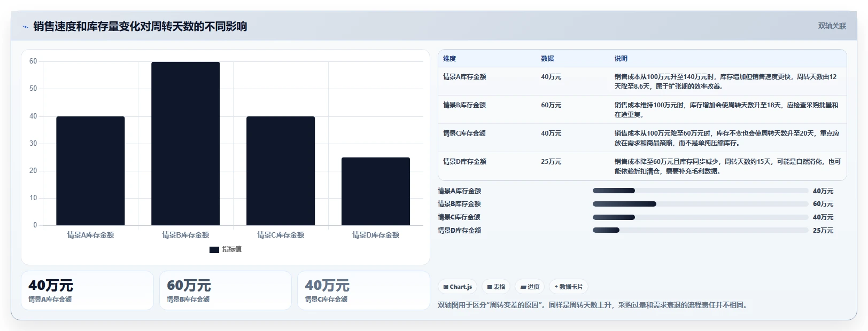Click x-axis label 情景D库存金额

[376, 235]
